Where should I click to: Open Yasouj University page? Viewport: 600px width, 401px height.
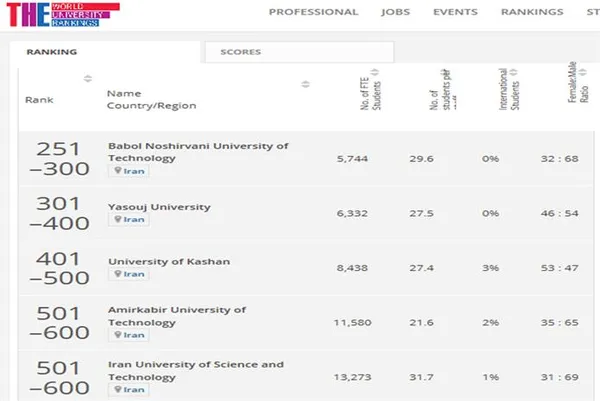[159, 207]
